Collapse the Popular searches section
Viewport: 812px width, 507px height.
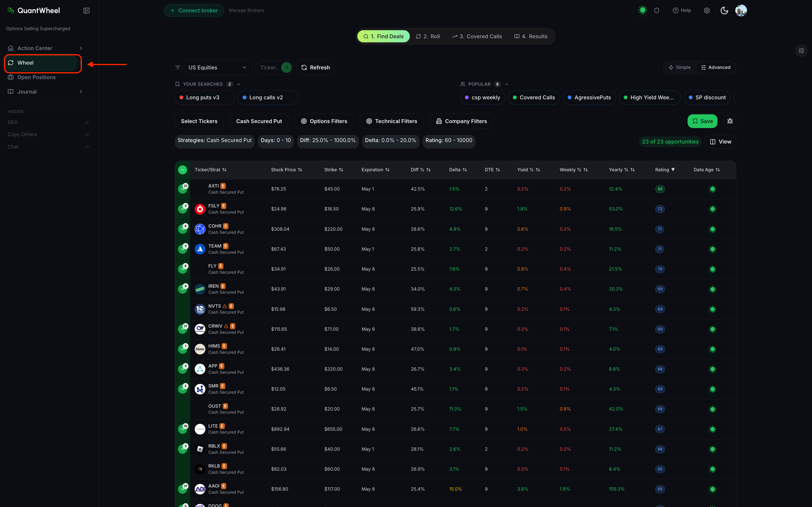click(x=507, y=84)
